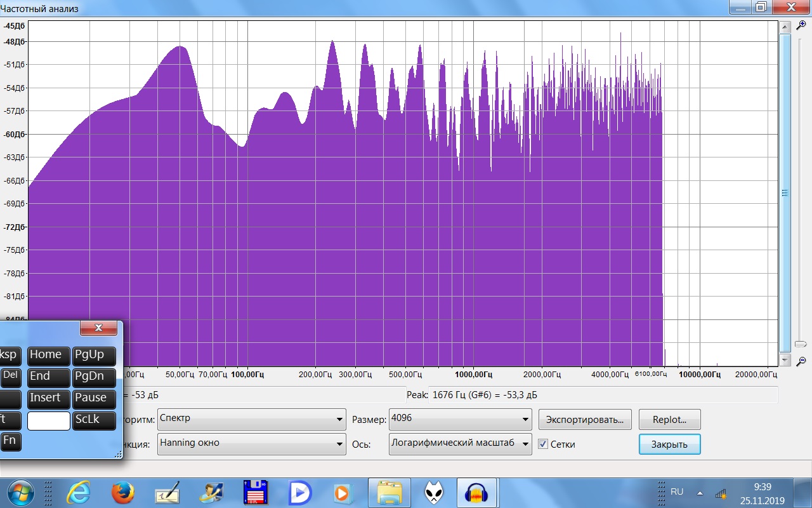Click the 200,00Гц label on the frequency axis
812x508 pixels.
coord(315,374)
